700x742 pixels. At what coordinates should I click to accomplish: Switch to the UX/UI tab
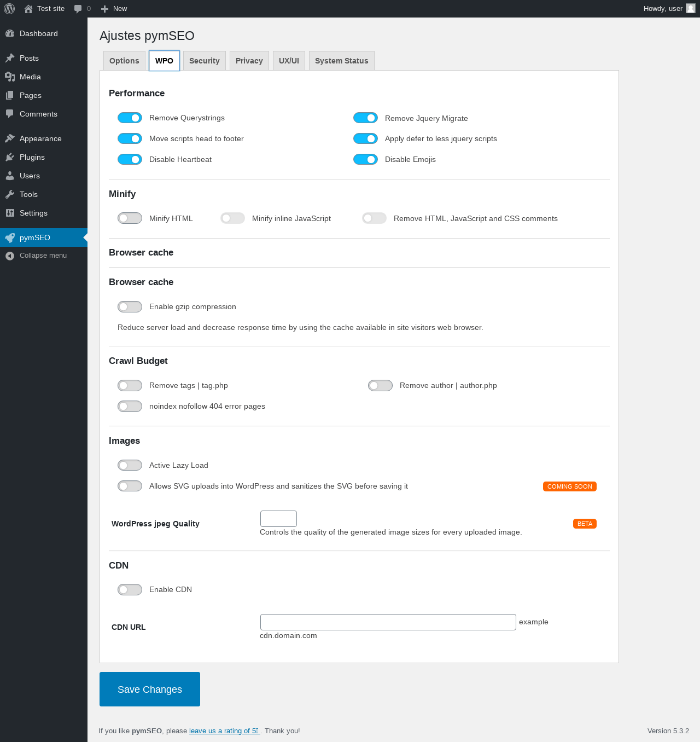[x=289, y=61]
